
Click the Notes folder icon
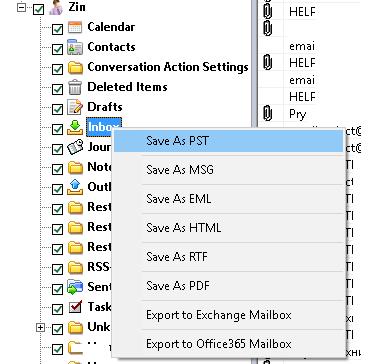(x=75, y=167)
